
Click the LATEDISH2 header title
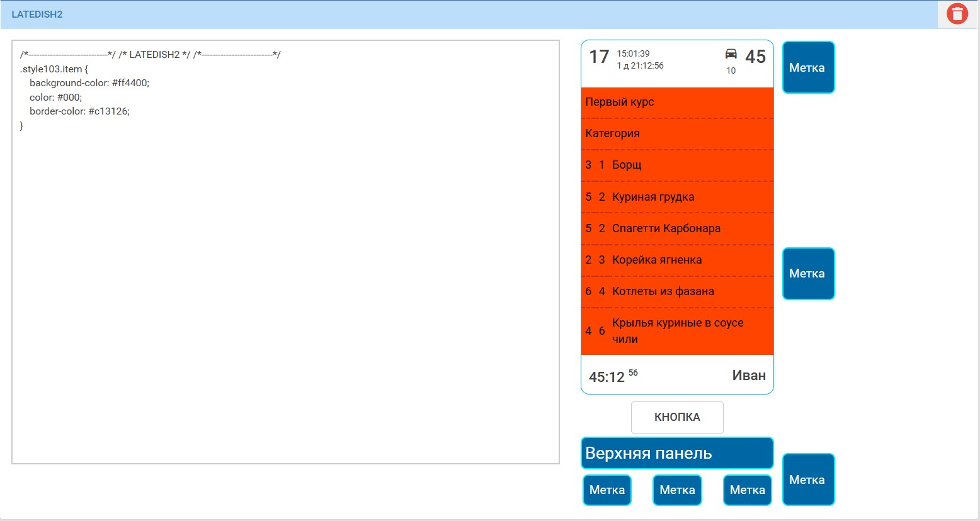click(x=37, y=14)
